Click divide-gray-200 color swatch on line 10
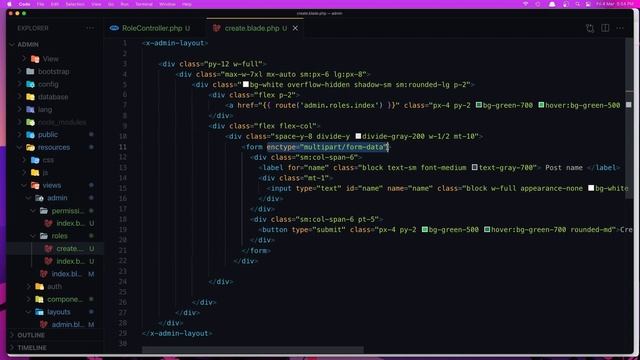 (358, 136)
